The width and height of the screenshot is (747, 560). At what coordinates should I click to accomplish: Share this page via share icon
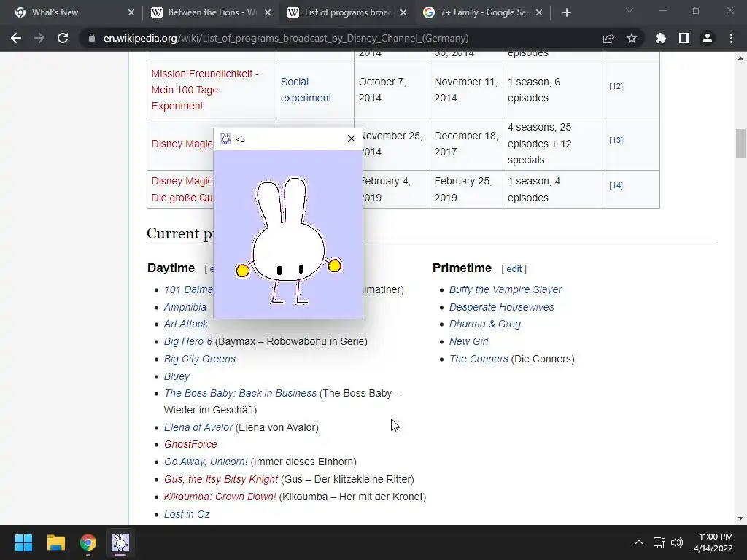point(608,38)
